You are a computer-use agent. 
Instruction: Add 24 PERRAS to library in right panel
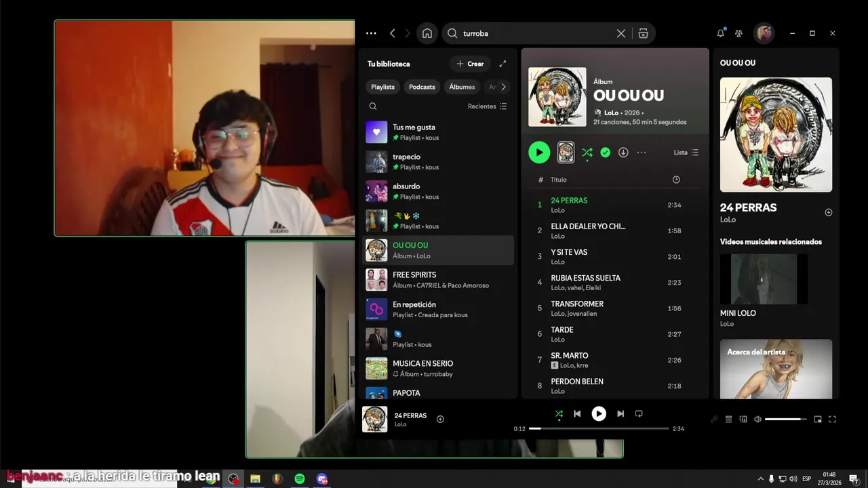pos(828,212)
